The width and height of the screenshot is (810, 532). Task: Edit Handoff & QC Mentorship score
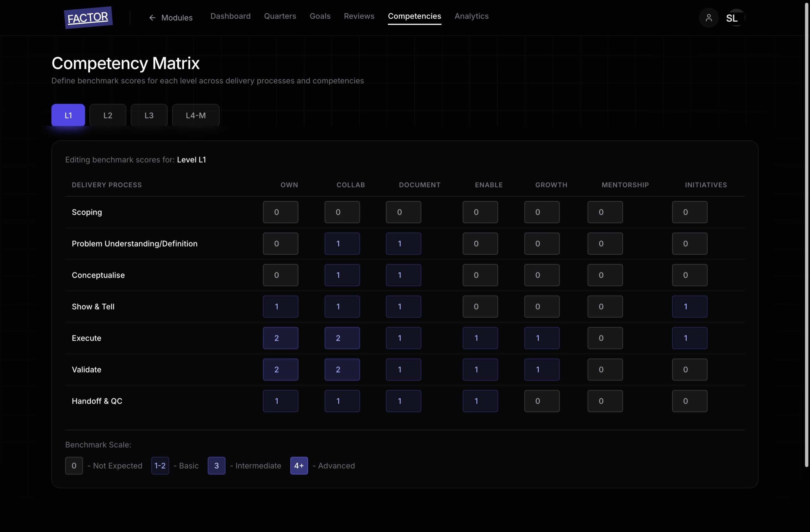[605, 401]
